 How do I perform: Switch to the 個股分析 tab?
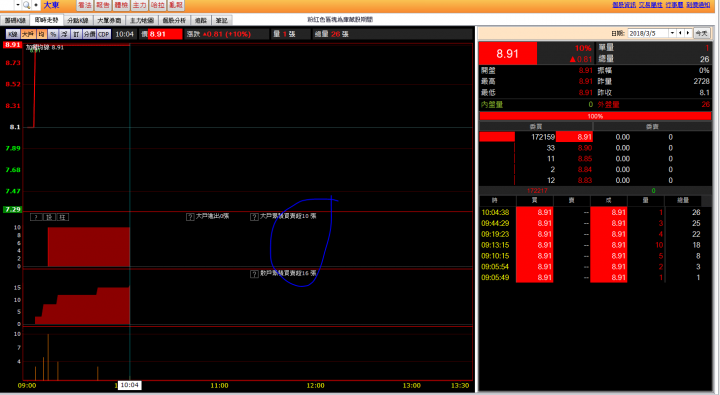point(174,20)
